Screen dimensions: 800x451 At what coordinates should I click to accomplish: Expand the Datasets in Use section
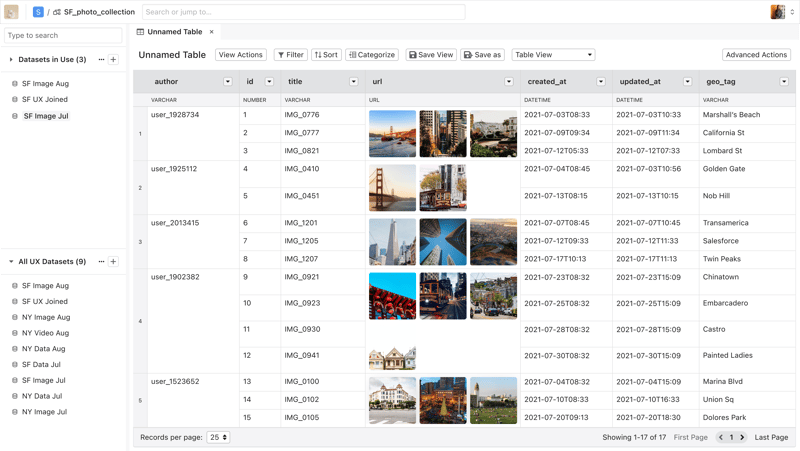11,60
